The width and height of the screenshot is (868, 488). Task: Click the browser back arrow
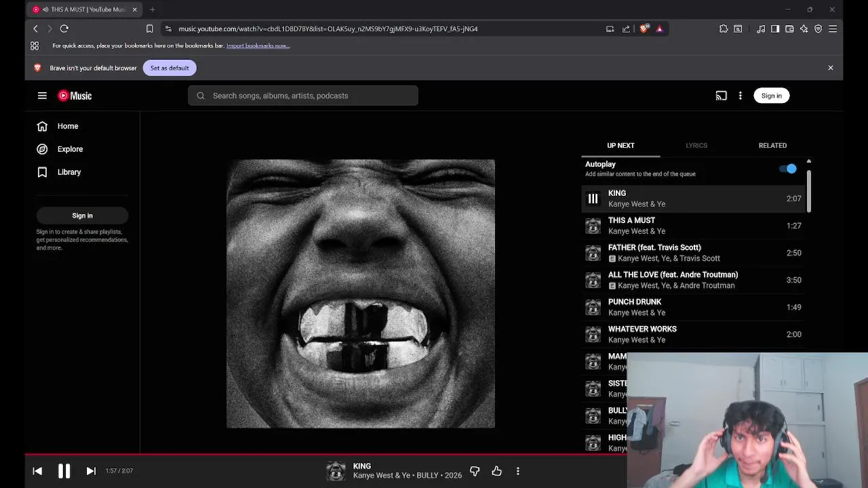(x=35, y=28)
